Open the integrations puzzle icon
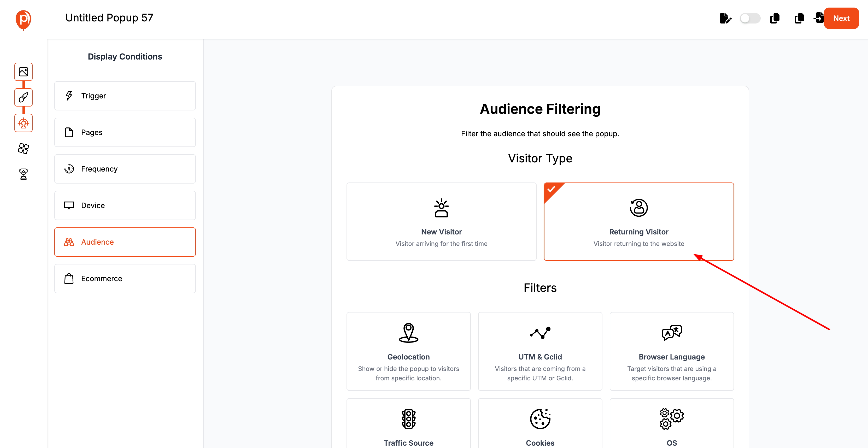868x448 pixels. click(x=23, y=148)
